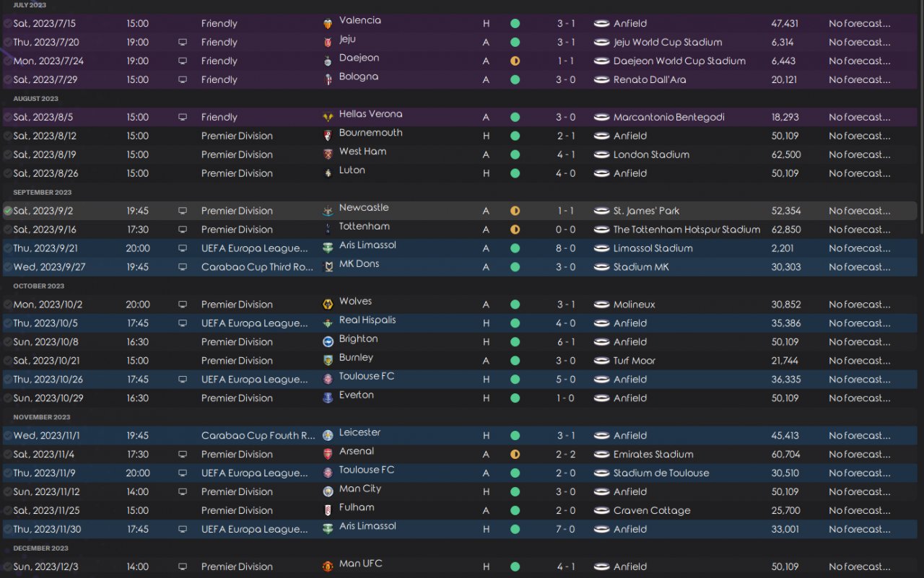The height and width of the screenshot is (578, 924).
Task: Tick the selection circle for the Valencia friendly
Action: click(x=7, y=24)
